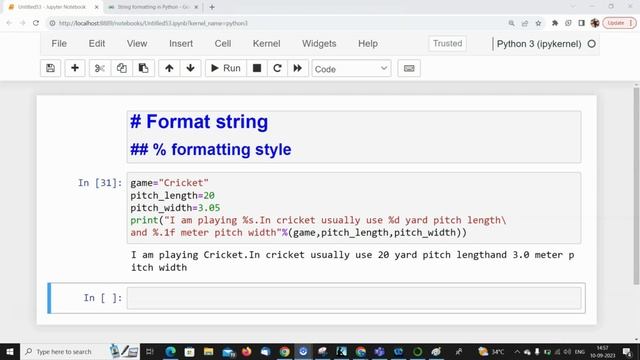Click inside the empty code cell

click(354, 298)
